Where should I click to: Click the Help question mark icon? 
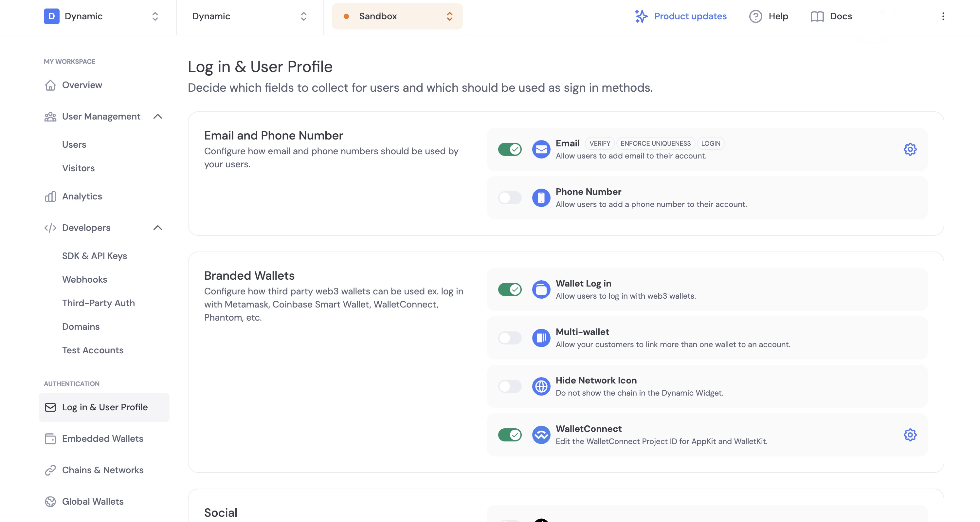click(x=755, y=16)
